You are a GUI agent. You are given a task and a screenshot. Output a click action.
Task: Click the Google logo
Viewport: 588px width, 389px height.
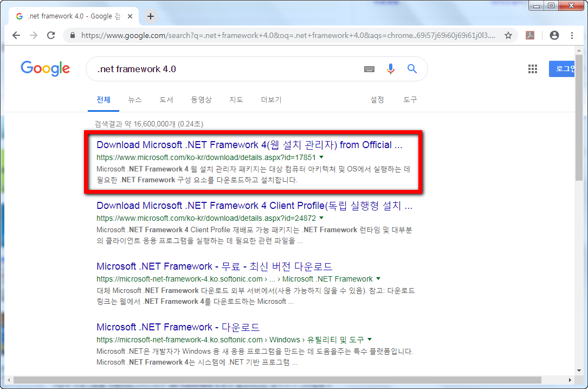pyautogui.click(x=45, y=69)
